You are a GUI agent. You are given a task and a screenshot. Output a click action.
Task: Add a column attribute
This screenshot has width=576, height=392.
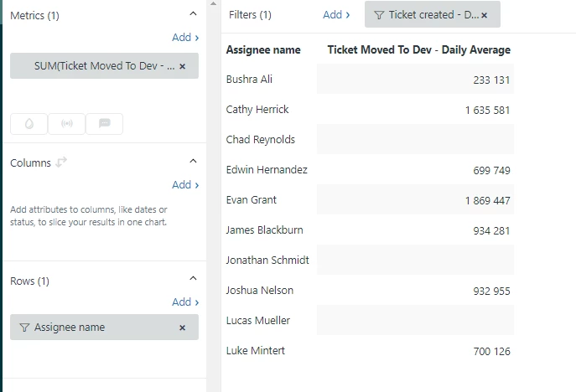click(x=185, y=185)
